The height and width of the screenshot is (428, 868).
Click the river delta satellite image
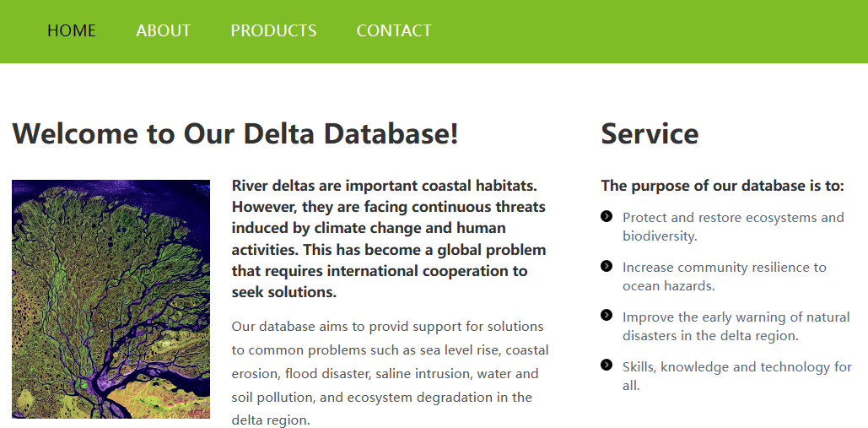pos(111,299)
